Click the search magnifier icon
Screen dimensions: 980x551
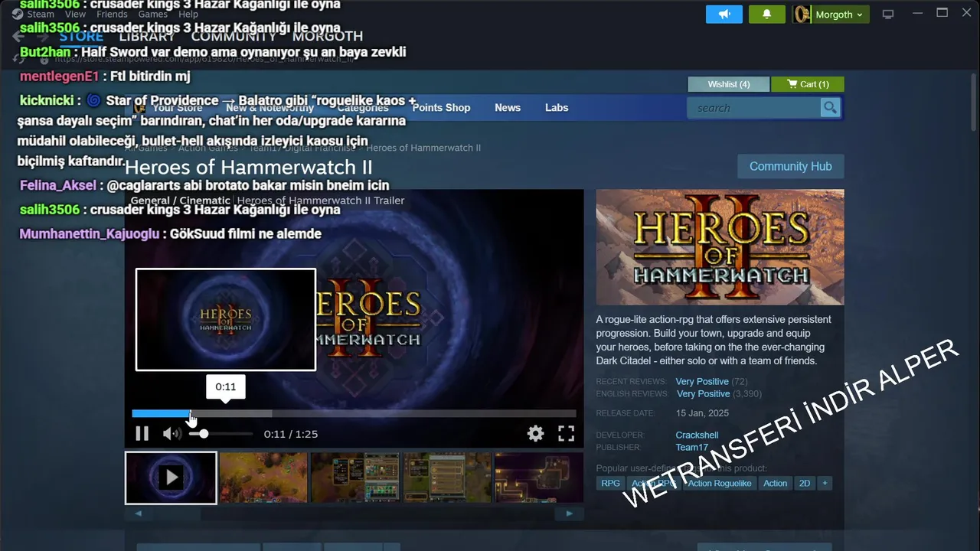click(830, 108)
